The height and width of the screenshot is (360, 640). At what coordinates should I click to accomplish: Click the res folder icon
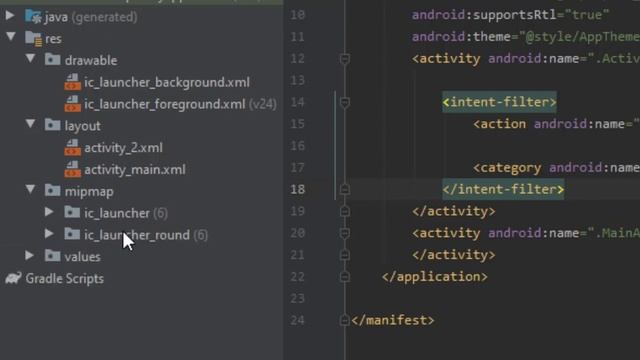point(33,38)
